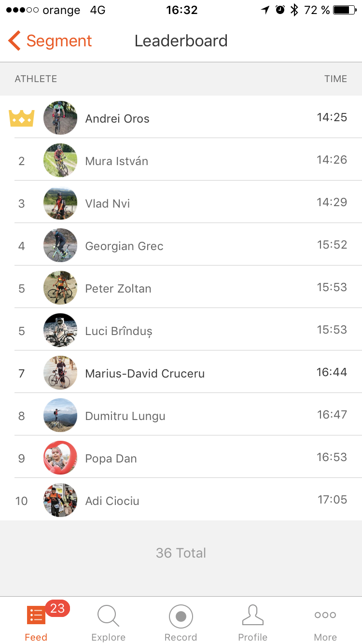Go back to Segment
This screenshot has width=362, height=644.
click(59, 41)
